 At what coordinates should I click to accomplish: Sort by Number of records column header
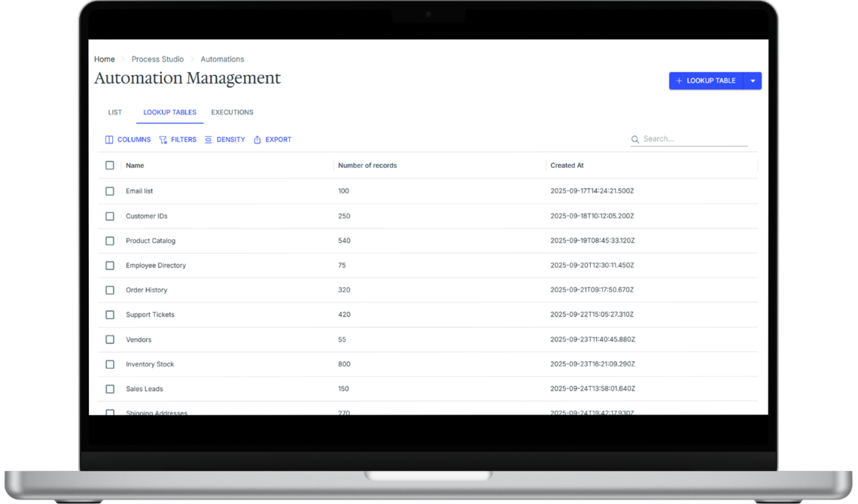point(367,165)
